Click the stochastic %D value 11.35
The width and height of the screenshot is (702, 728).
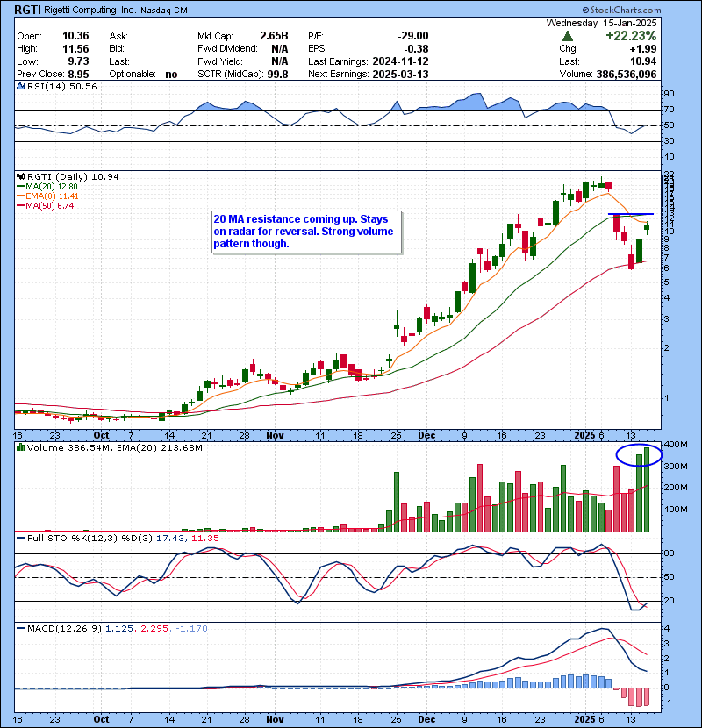tap(204, 539)
